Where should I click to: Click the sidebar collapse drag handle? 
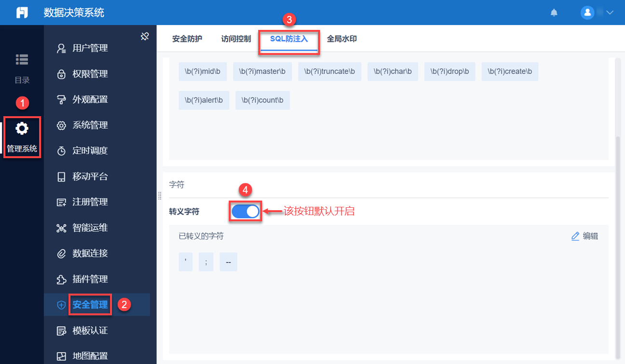159,195
